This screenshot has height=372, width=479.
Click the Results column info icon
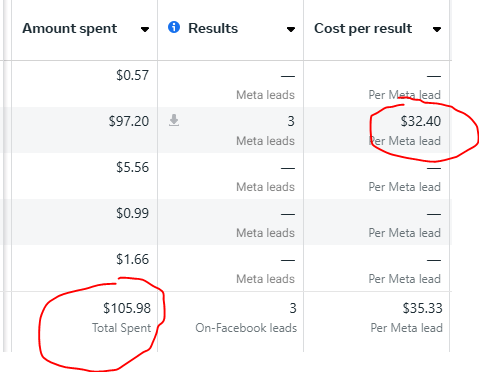174,27
